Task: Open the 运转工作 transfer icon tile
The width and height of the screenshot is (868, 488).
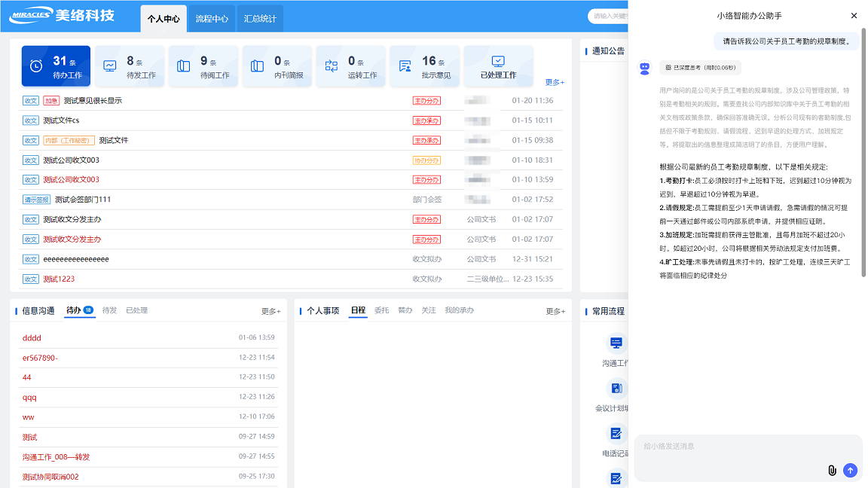Action: [x=332, y=66]
